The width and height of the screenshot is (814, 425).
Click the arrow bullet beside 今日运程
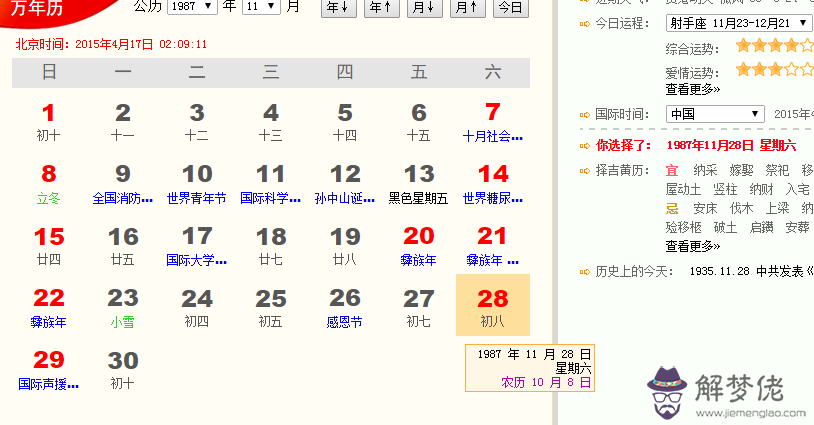585,23
